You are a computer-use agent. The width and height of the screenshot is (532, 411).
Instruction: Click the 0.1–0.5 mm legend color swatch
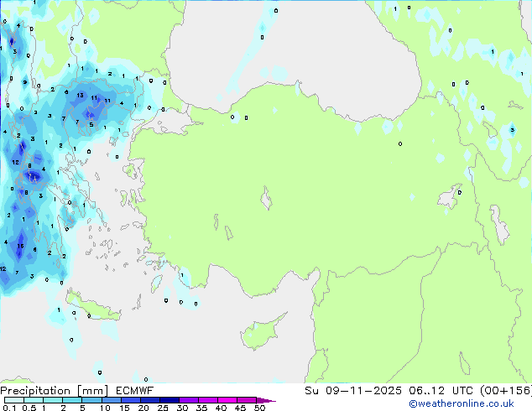14,400
